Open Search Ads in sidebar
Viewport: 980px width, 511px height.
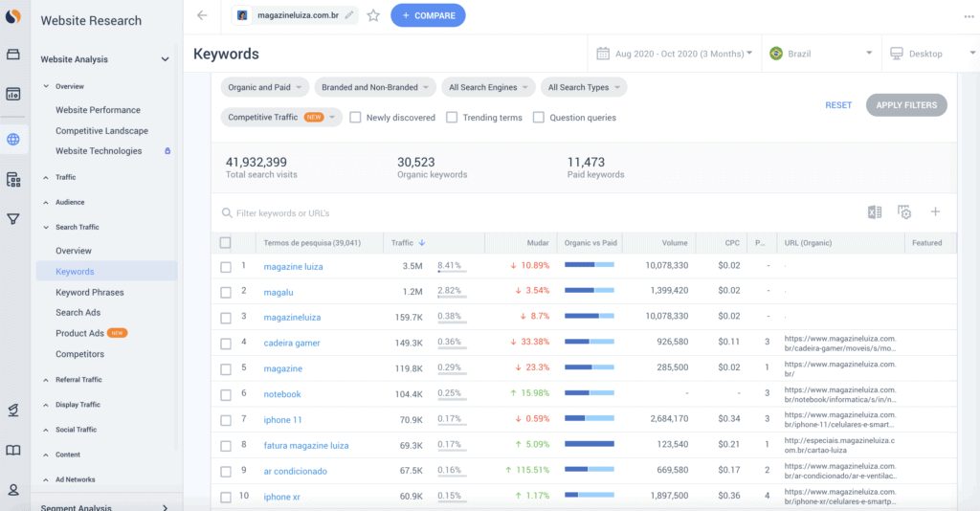tap(78, 312)
